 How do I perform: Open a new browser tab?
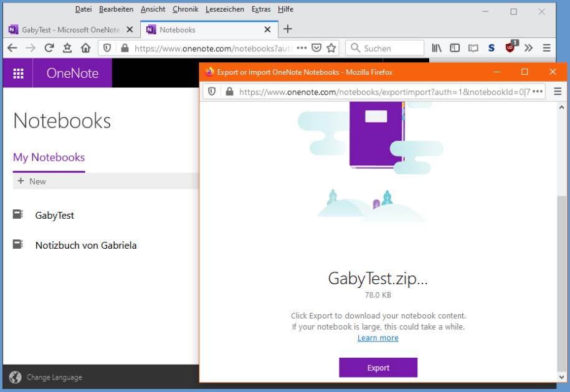tap(288, 29)
